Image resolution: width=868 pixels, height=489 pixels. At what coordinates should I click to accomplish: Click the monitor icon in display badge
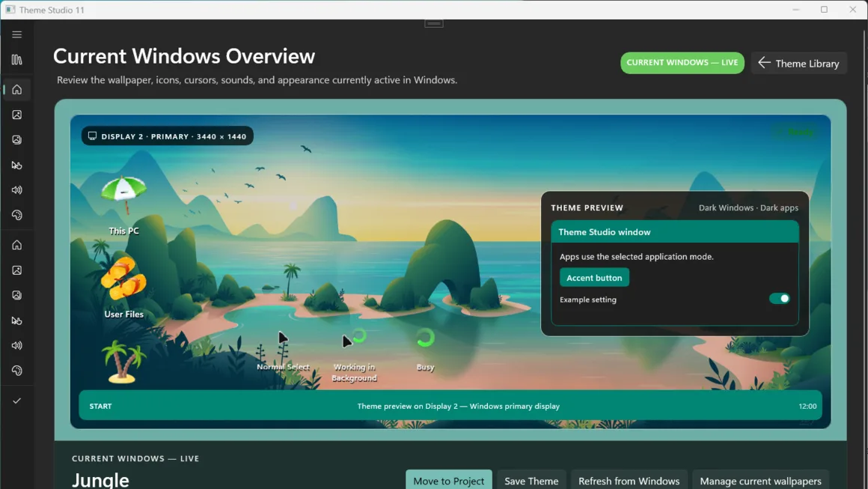point(93,136)
